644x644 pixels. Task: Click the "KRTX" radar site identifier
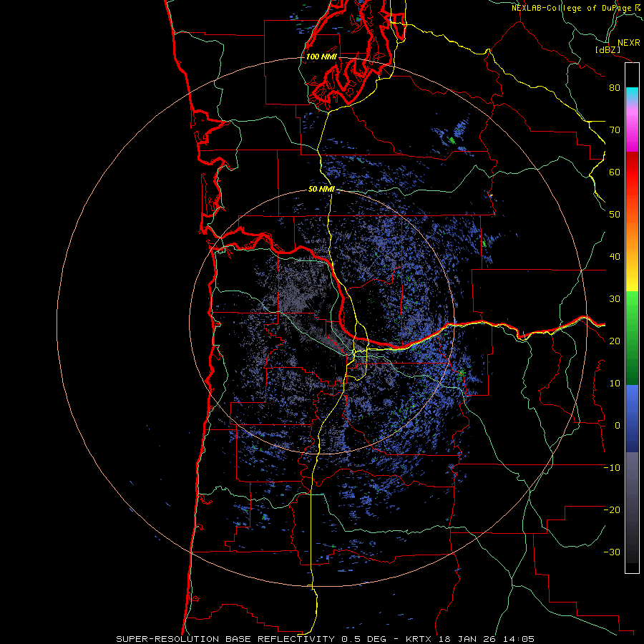coord(420,639)
